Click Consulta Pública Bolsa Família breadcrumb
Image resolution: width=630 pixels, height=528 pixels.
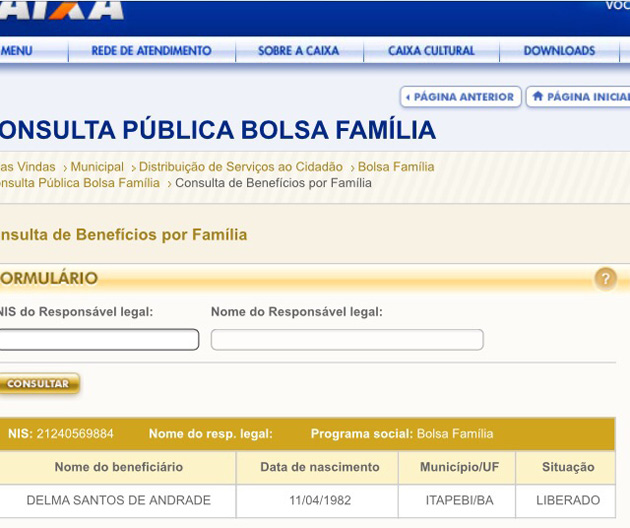80,183
